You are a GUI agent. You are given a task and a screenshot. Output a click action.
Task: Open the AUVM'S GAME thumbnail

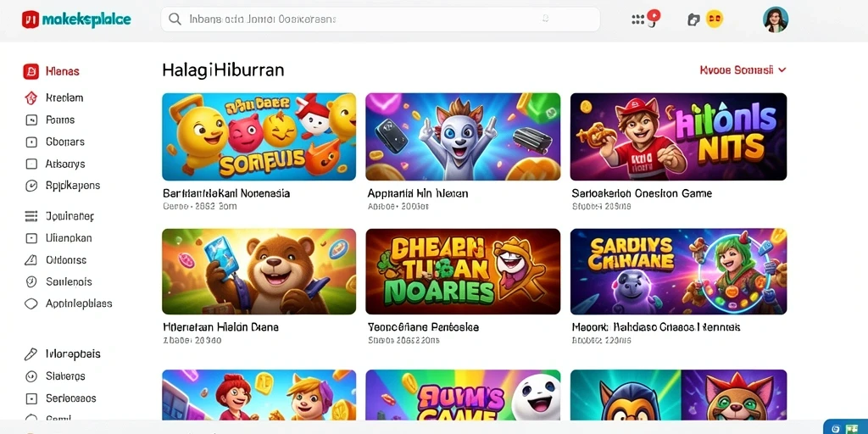pyautogui.click(x=463, y=395)
